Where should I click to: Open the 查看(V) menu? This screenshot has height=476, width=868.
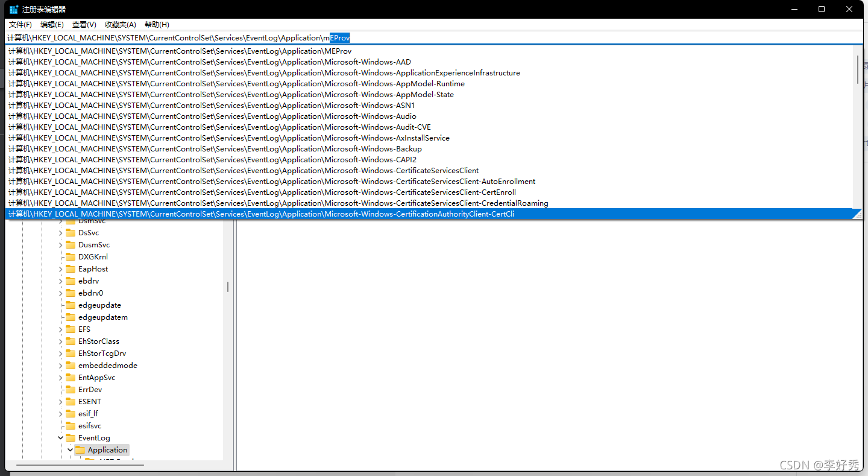point(84,25)
